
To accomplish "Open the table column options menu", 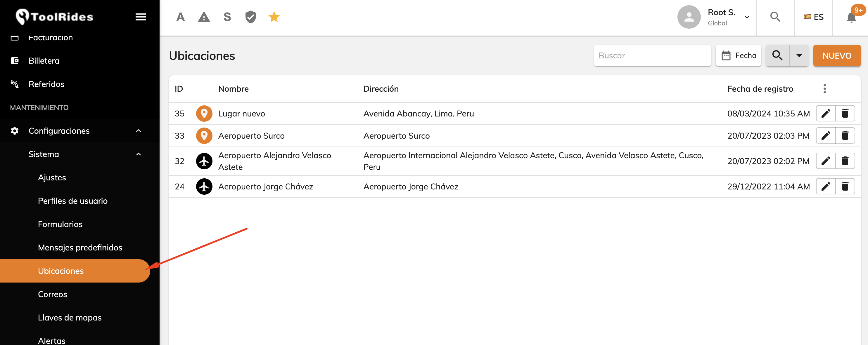I will coord(824,89).
